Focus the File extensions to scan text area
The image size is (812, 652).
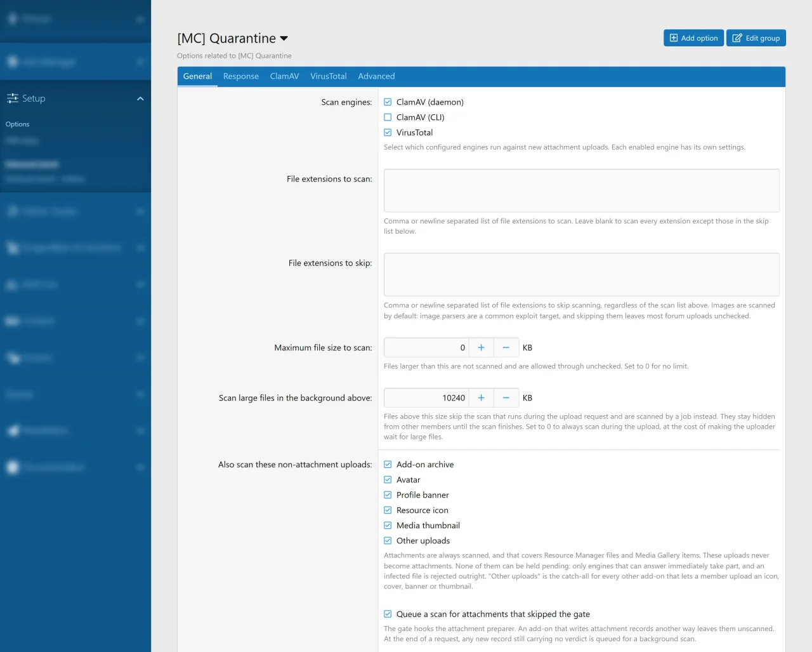pos(582,190)
